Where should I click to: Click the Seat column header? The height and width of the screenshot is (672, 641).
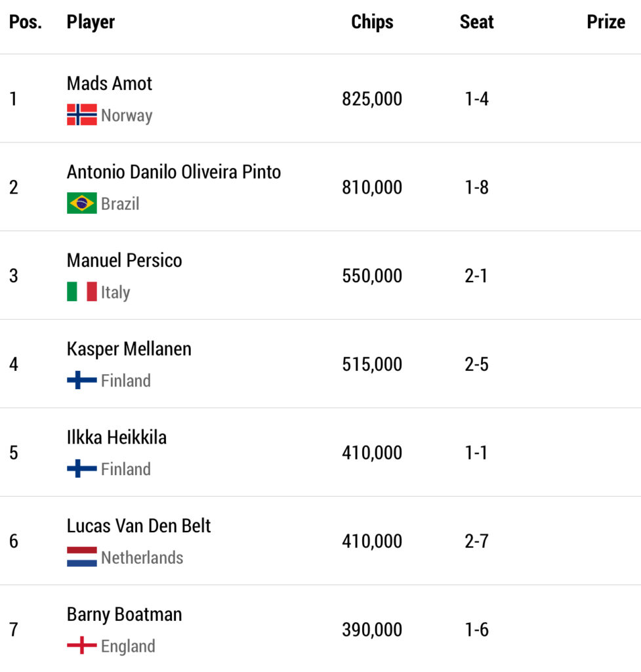[476, 22]
